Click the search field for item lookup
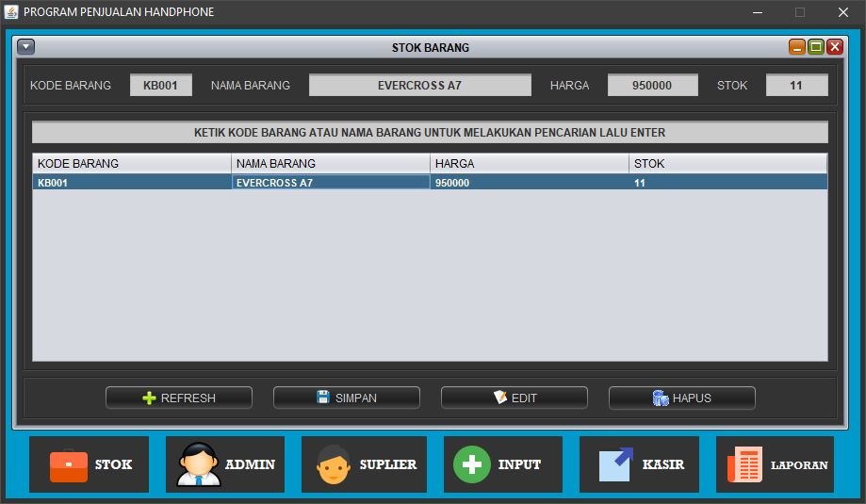Screen dimensions: 866x504 pyautogui.click(x=430, y=133)
